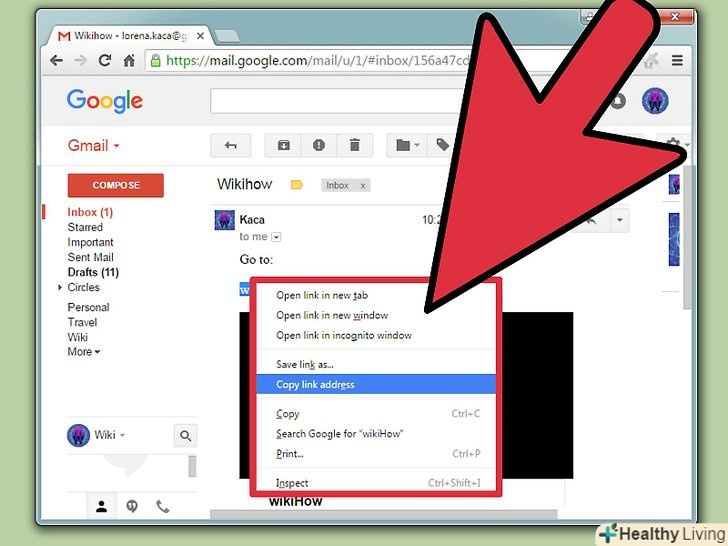Reload the page with refresh icon
Image resolution: width=728 pixels, height=546 pixels.
(105, 60)
